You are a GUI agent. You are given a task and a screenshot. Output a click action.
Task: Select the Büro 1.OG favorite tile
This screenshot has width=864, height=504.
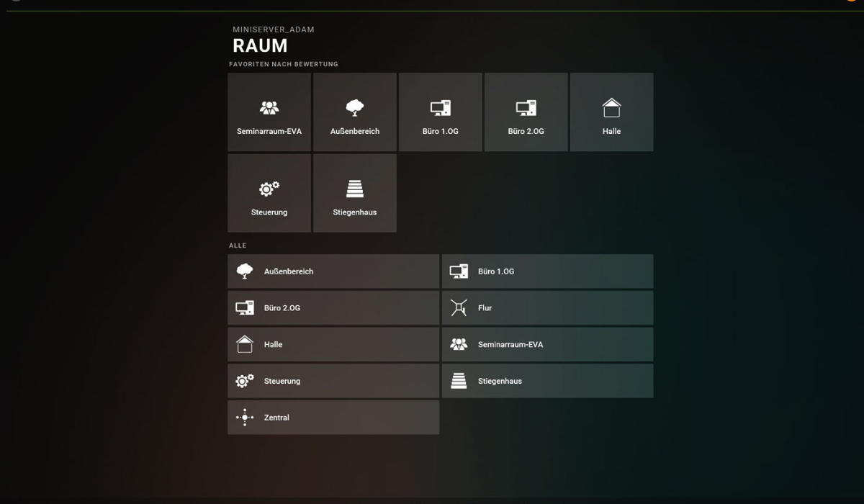click(440, 112)
